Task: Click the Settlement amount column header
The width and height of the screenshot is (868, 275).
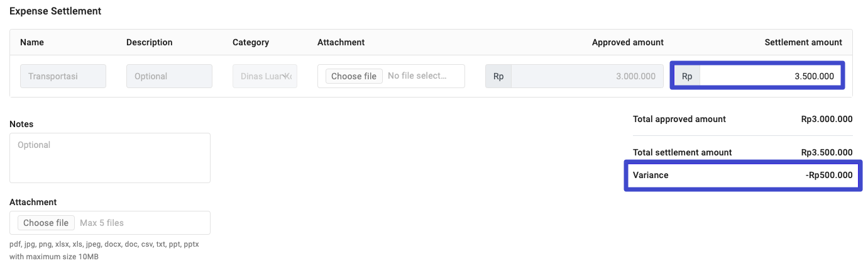Action: [x=803, y=42]
